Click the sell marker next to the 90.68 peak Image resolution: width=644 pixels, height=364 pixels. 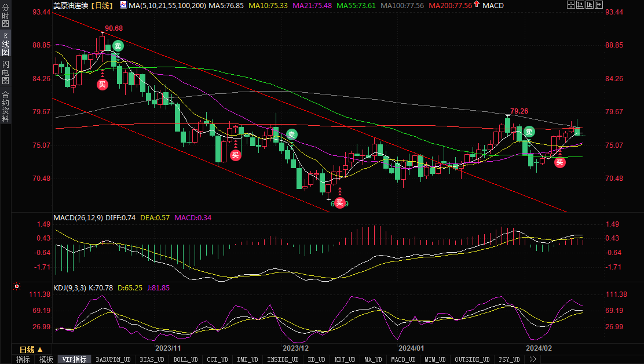[x=118, y=46]
